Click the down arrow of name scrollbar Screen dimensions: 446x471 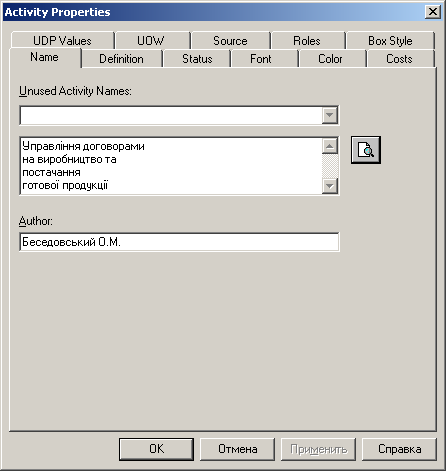[x=330, y=186]
